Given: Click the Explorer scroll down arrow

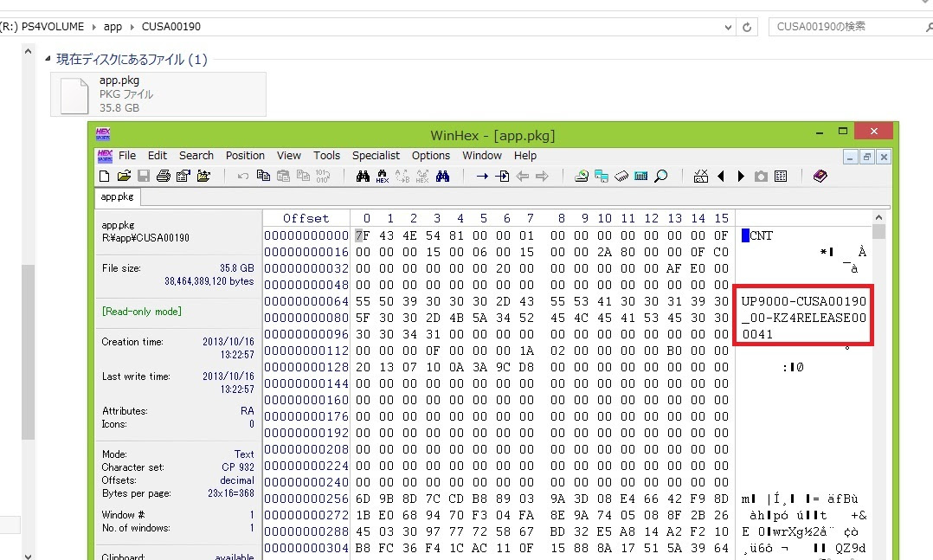Looking at the screenshot, I should (28, 556).
